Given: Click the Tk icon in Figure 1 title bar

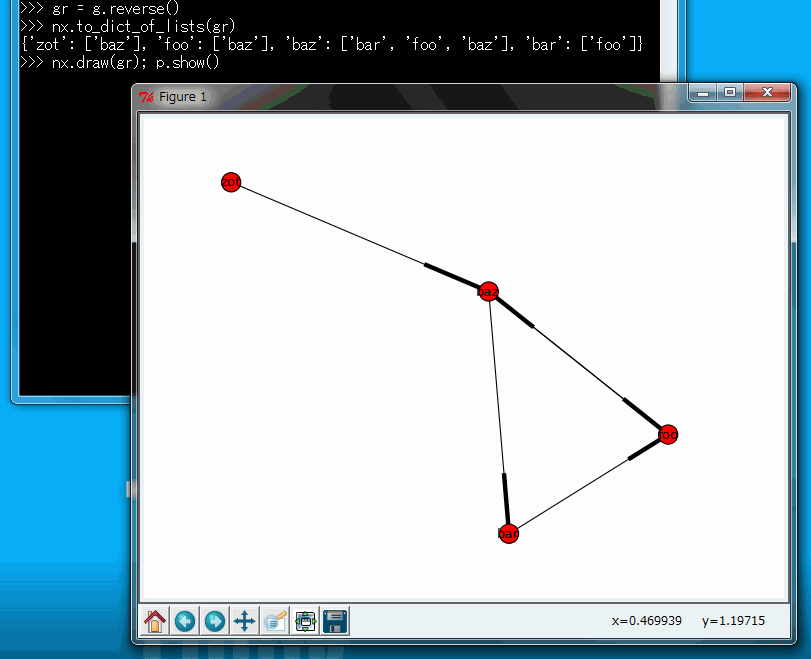Looking at the screenshot, I should tap(147, 97).
